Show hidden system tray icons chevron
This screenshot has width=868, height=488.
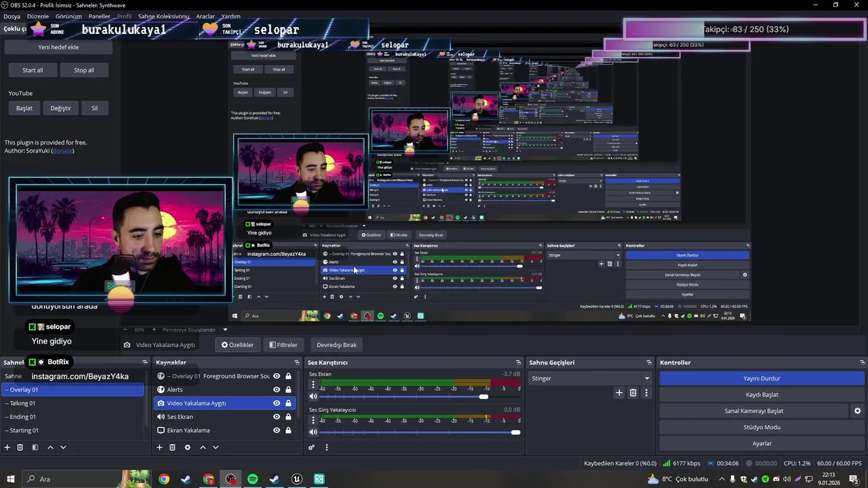tap(722, 479)
